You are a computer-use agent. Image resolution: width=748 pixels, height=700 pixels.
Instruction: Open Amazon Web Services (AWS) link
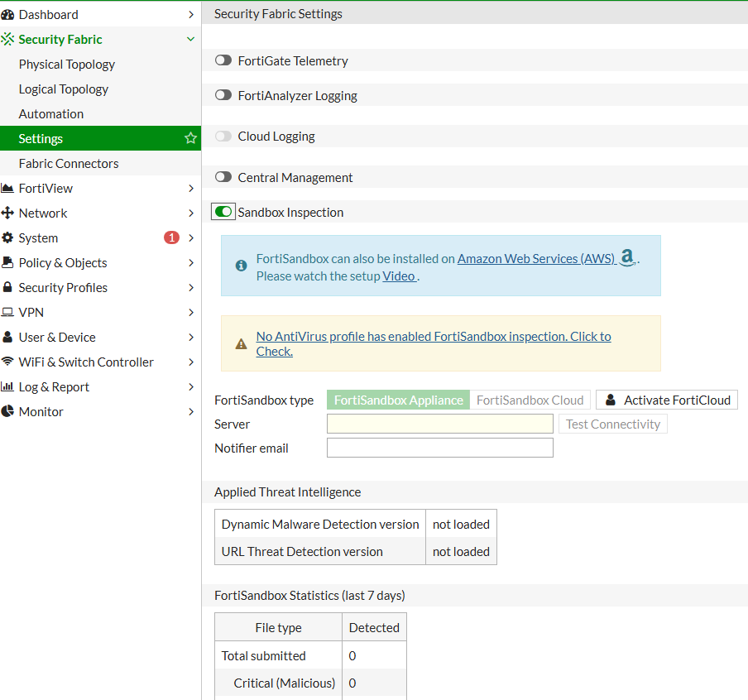[537, 259]
